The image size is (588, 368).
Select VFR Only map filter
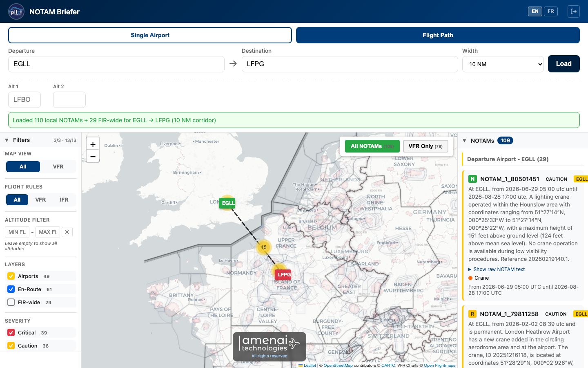coord(425,146)
